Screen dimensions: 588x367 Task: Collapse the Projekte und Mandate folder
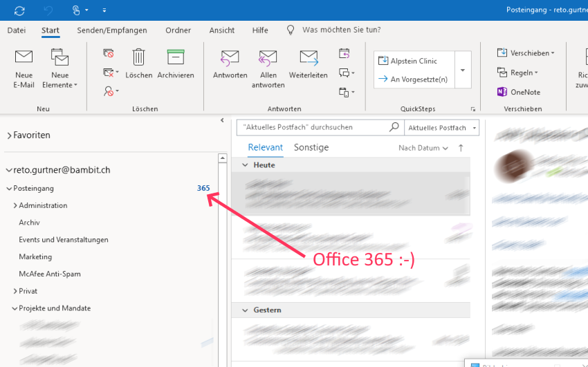[x=15, y=308]
